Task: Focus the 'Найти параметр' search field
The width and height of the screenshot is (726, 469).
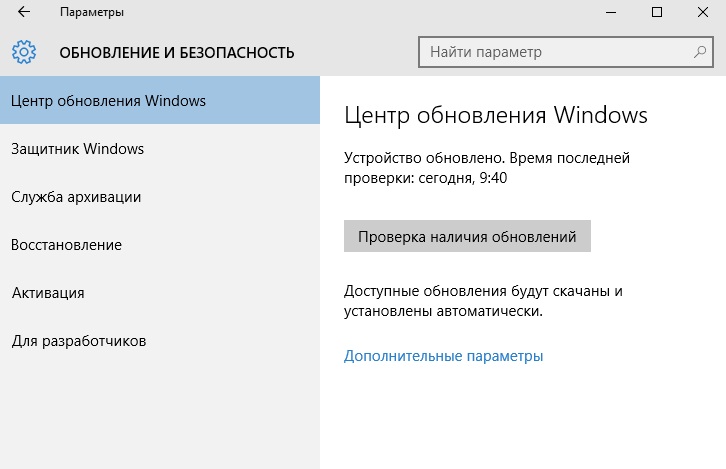Action: coord(555,51)
